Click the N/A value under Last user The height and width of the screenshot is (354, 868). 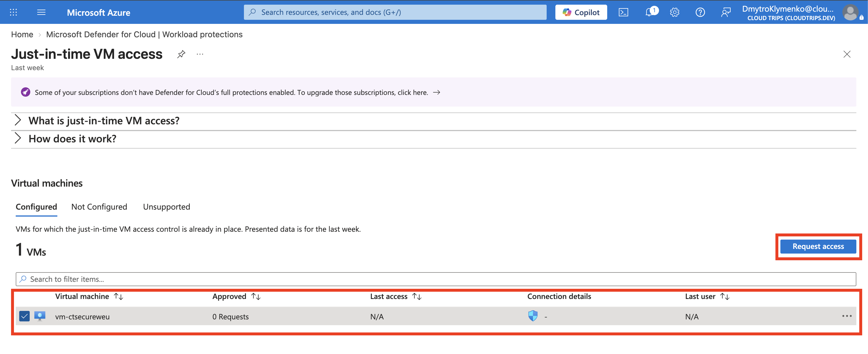pyautogui.click(x=692, y=316)
